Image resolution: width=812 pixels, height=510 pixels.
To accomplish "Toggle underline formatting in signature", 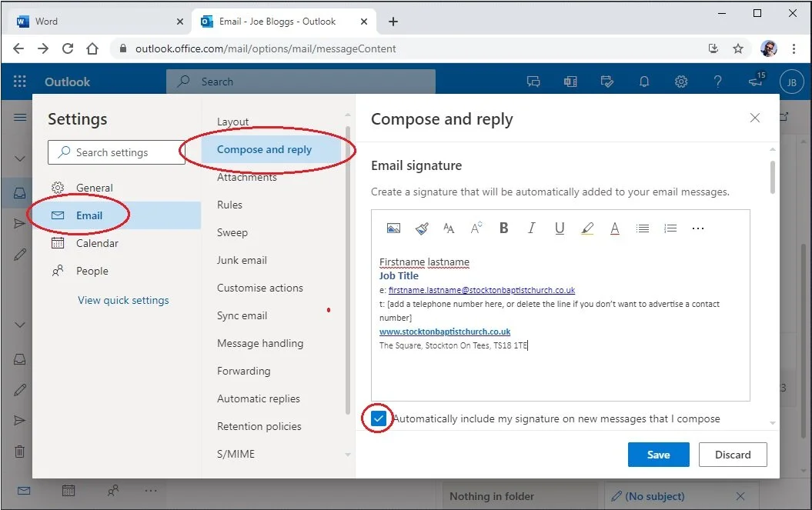I will point(560,228).
